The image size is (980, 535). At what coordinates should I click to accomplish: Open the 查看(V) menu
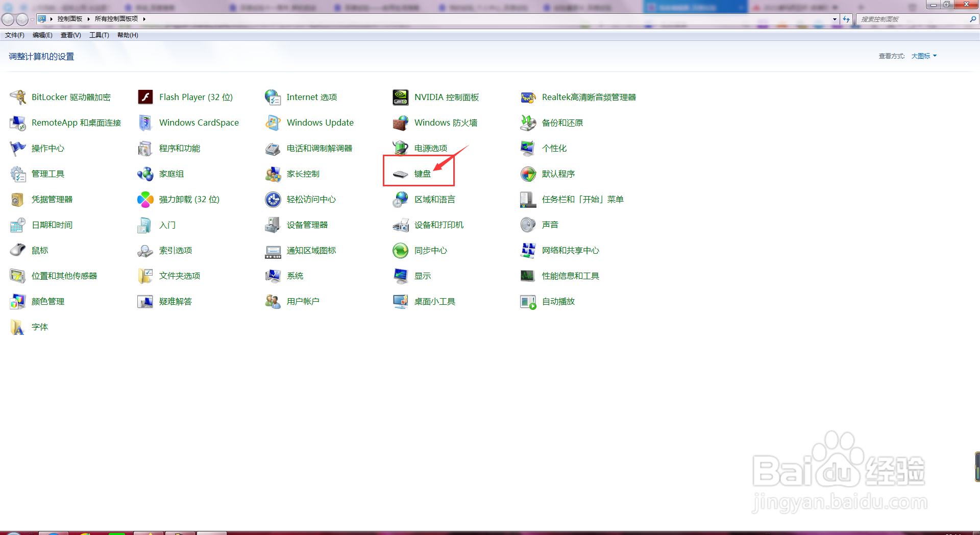[71, 35]
